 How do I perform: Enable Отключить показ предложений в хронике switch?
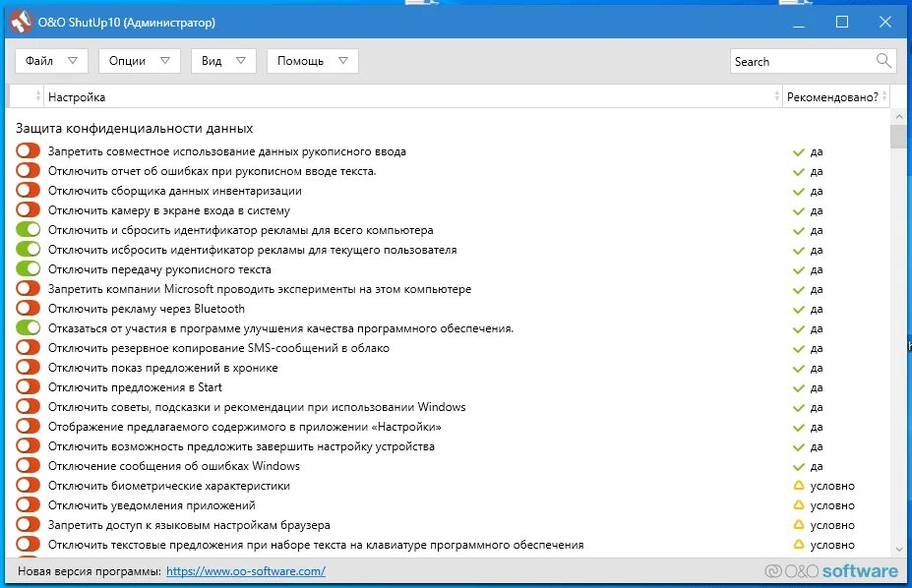click(28, 367)
